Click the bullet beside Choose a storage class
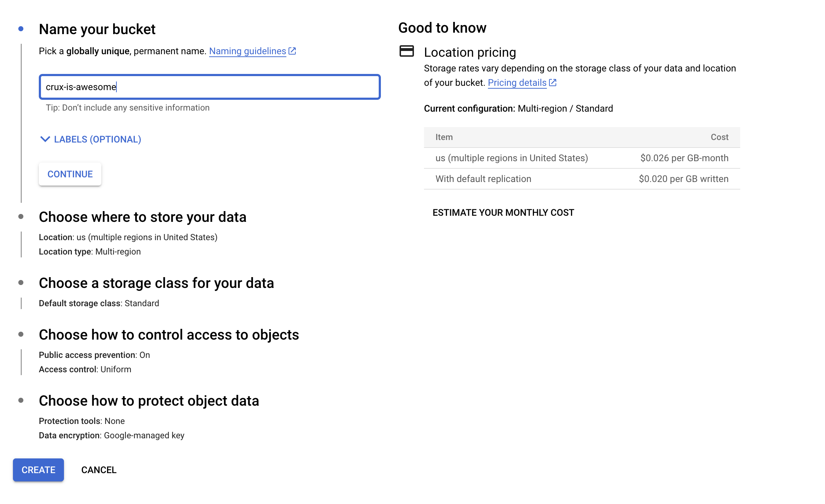825x504 pixels. [21, 283]
